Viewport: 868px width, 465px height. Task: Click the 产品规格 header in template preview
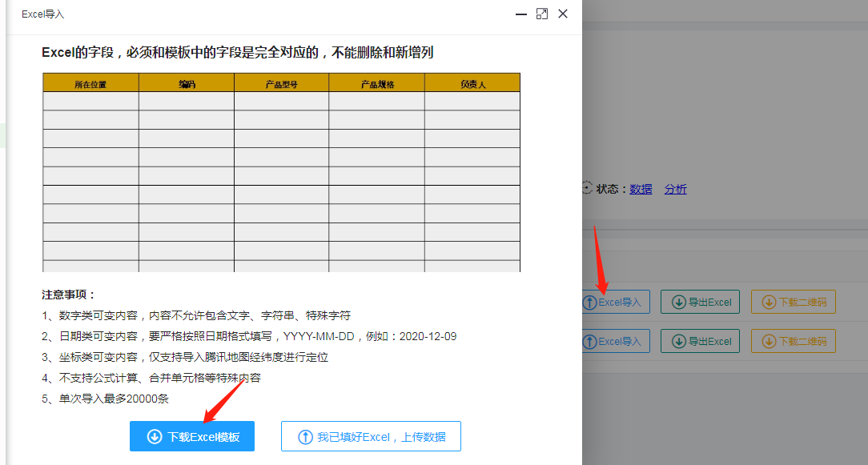tap(377, 83)
